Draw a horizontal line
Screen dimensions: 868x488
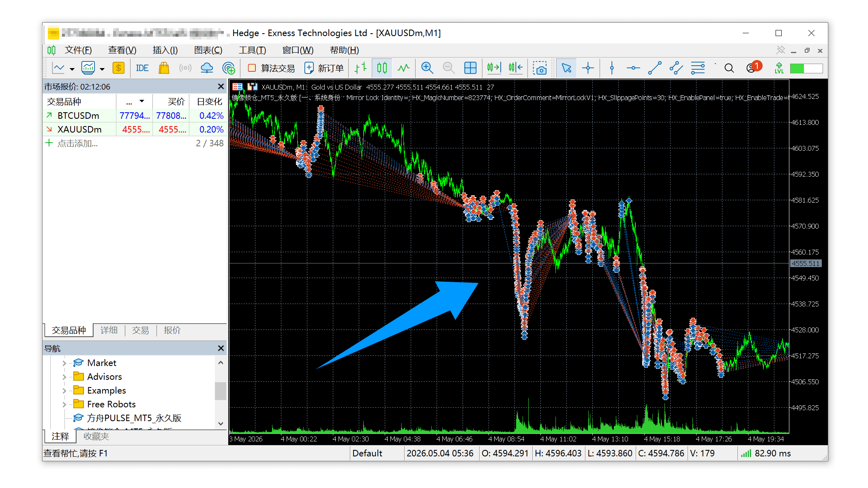click(x=633, y=68)
